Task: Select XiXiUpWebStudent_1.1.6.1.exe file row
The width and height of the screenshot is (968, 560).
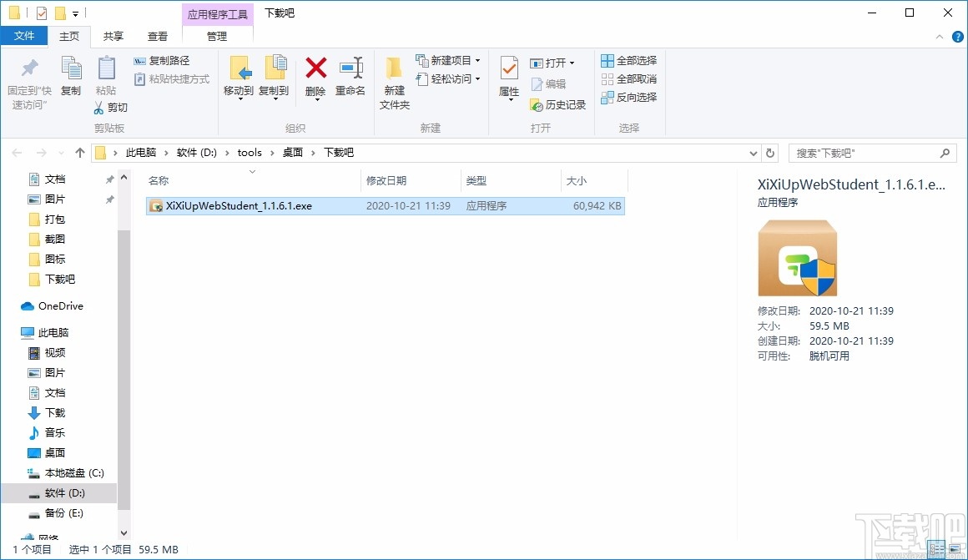Action: click(x=386, y=205)
